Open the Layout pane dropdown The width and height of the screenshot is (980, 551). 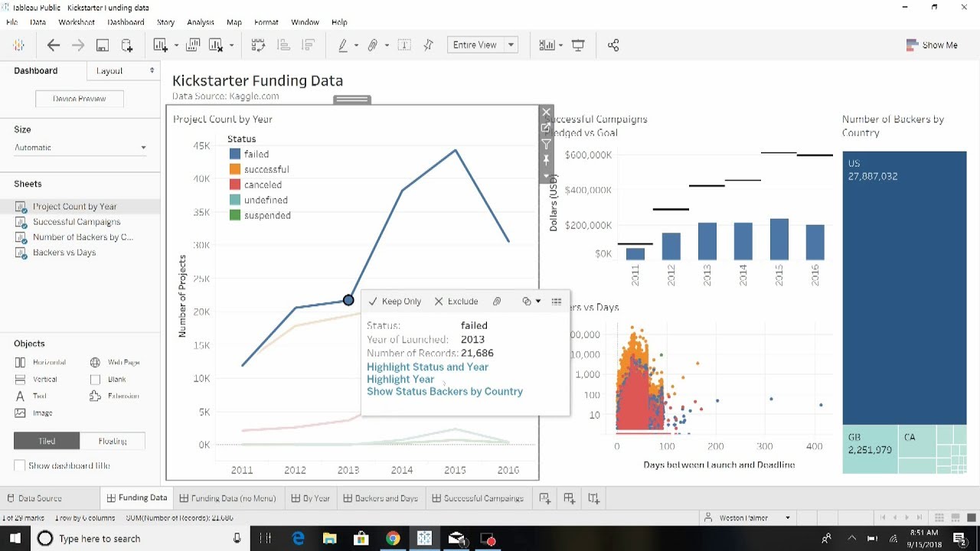tap(122, 70)
